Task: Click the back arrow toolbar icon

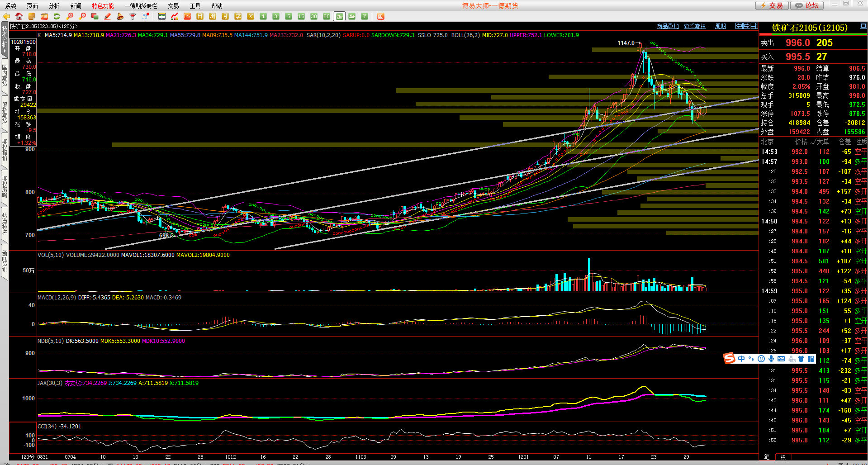Action: 6,16
